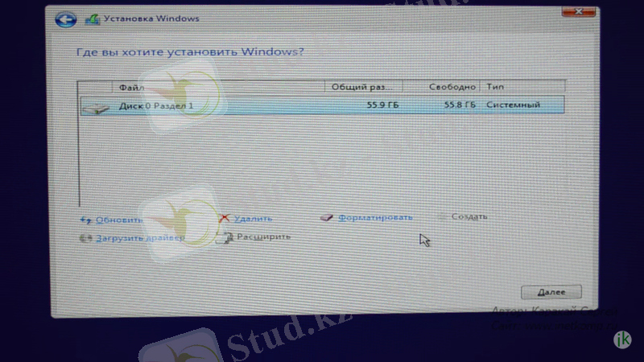
Task: Click the Системный type cell
Action: click(513, 105)
